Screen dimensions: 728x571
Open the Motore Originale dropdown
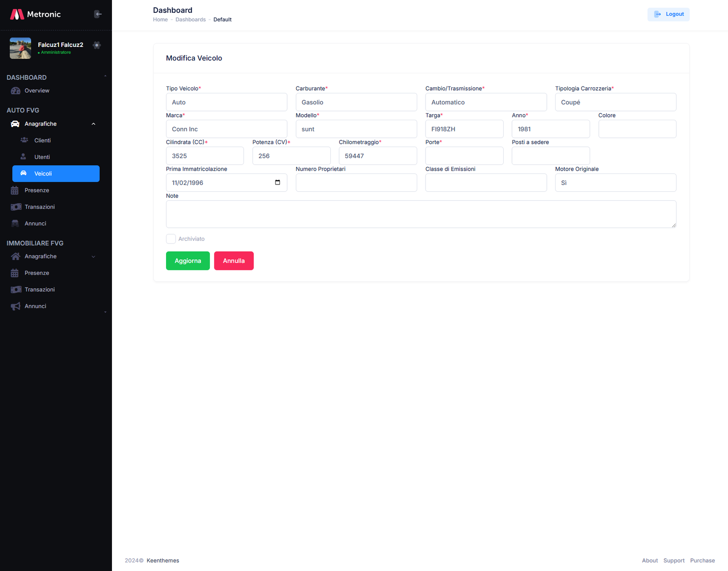pyautogui.click(x=615, y=183)
